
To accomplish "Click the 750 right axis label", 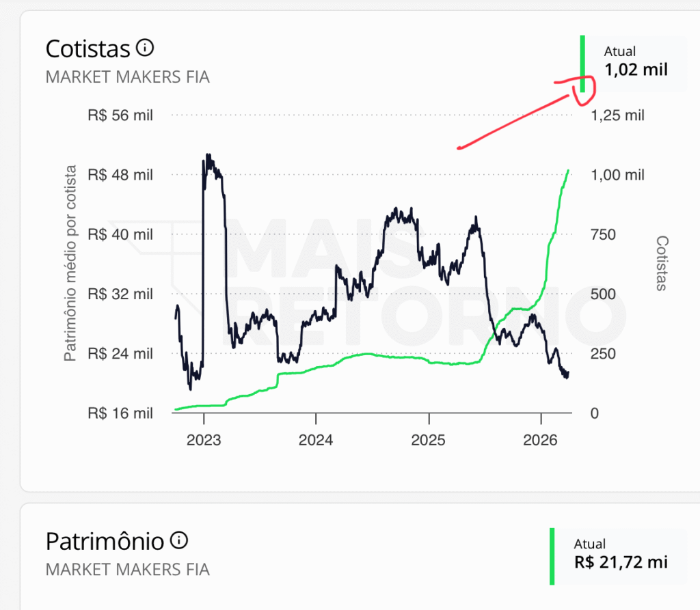I will pos(603,234).
